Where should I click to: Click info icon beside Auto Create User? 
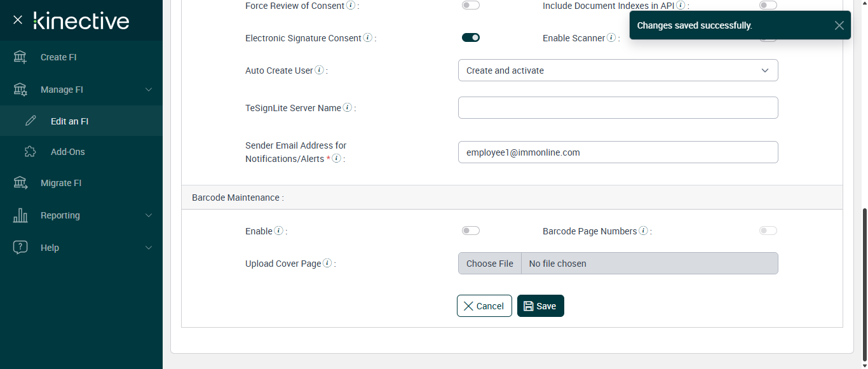(x=319, y=70)
